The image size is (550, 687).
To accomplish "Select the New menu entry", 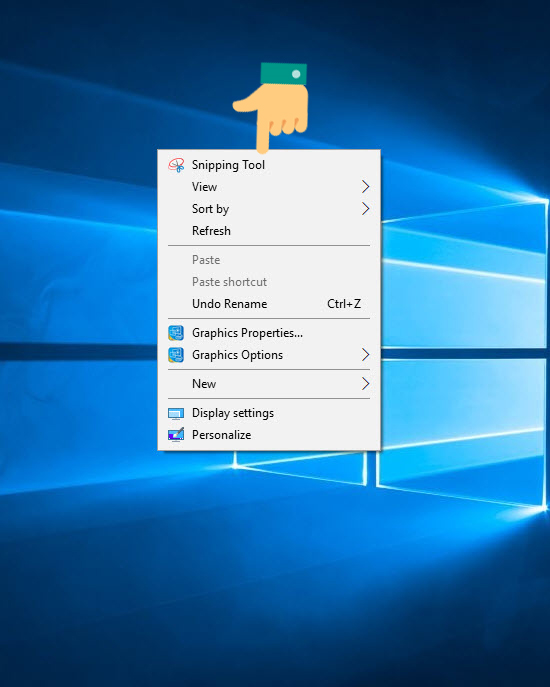I will [269, 384].
